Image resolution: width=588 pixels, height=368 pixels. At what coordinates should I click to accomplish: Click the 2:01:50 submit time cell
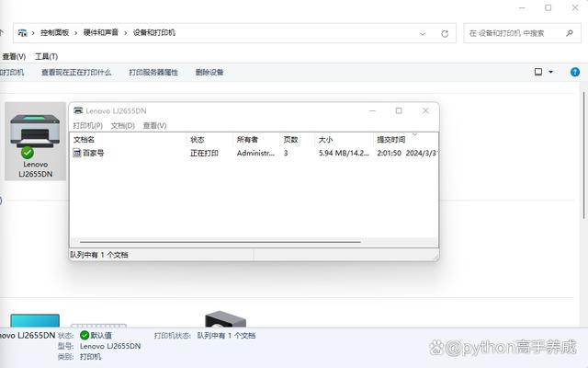click(x=390, y=153)
